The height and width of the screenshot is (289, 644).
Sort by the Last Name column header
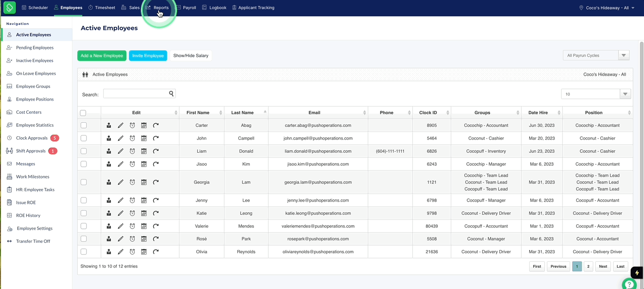(246, 112)
